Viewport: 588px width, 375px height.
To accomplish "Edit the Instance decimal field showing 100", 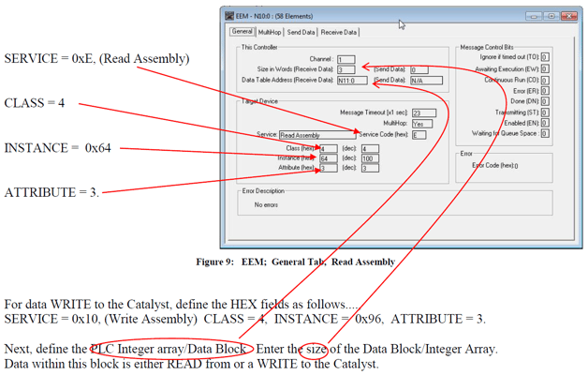I will click(370, 158).
